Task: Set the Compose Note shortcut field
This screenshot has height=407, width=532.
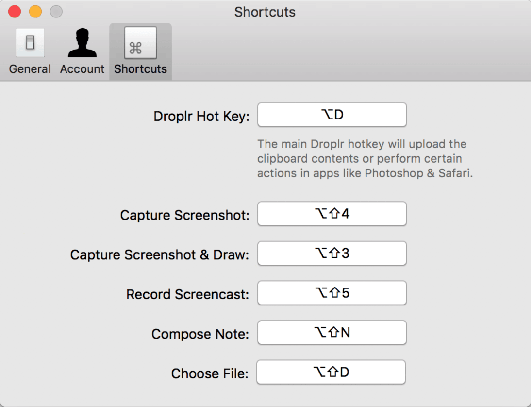Action: [x=332, y=332]
